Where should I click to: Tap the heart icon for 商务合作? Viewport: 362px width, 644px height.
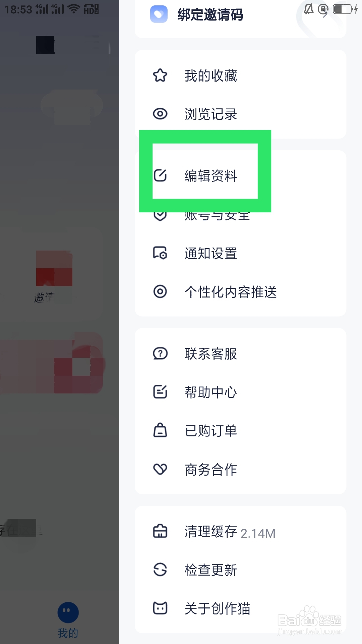click(x=160, y=469)
